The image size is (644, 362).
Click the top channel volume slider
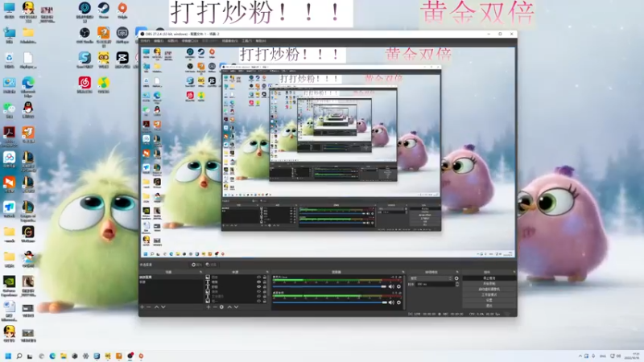click(330, 286)
